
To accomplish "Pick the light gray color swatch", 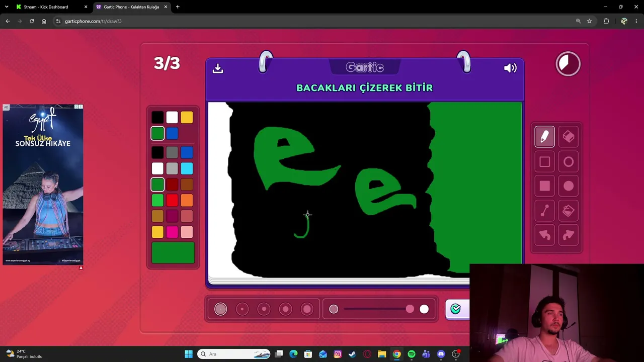I will (172, 168).
